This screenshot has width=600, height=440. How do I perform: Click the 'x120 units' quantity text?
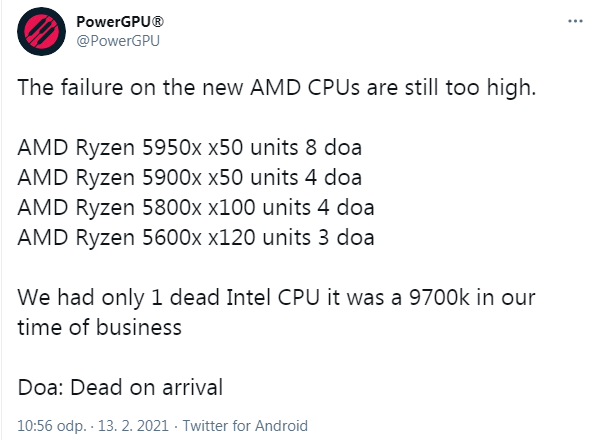click(x=259, y=238)
